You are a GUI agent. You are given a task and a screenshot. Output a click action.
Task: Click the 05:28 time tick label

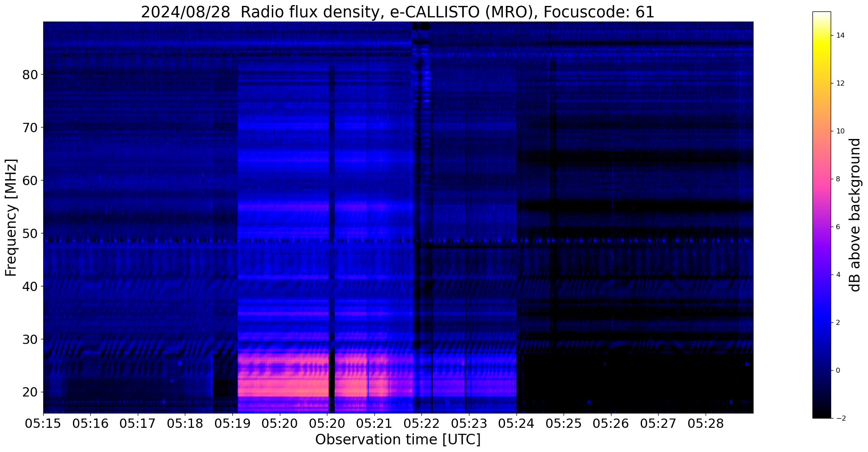706,423
